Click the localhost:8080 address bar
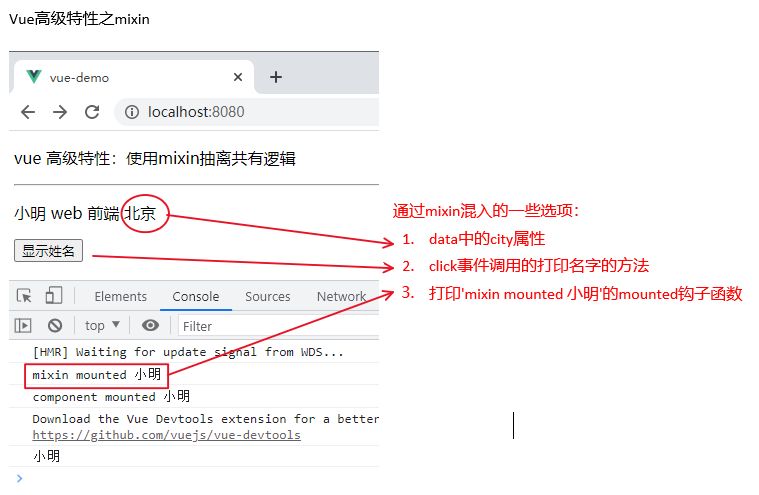This screenshot has height=495, width=759. [x=247, y=112]
